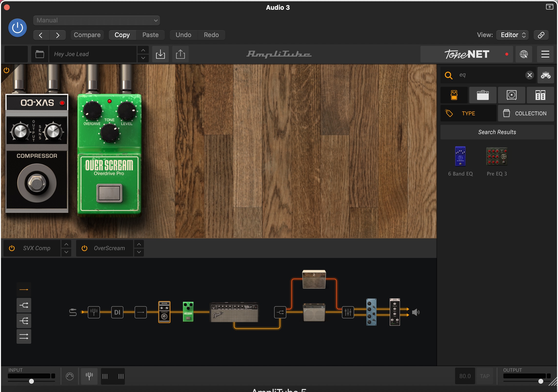This screenshot has width=558, height=392.
Task: Select the stomp pedal gear category
Action: coord(454,95)
